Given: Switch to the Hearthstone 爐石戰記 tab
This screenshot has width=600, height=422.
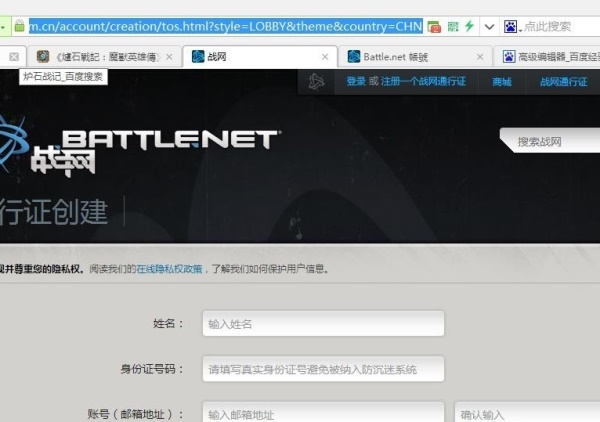Looking at the screenshot, I should coord(100,57).
